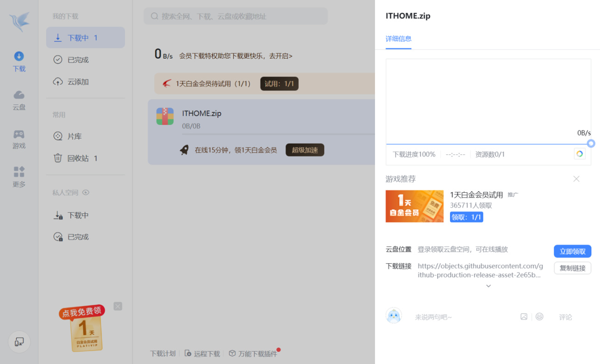The height and width of the screenshot is (364, 600).
Task: Toggle 私人空间 visibility eye icon
Action: point(86,192)
